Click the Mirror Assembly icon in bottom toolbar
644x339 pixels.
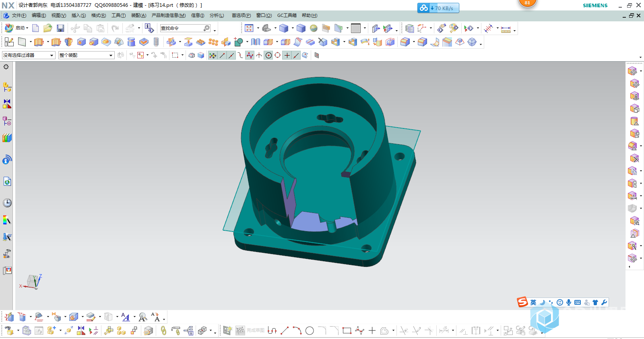click(x=81, y=331)
